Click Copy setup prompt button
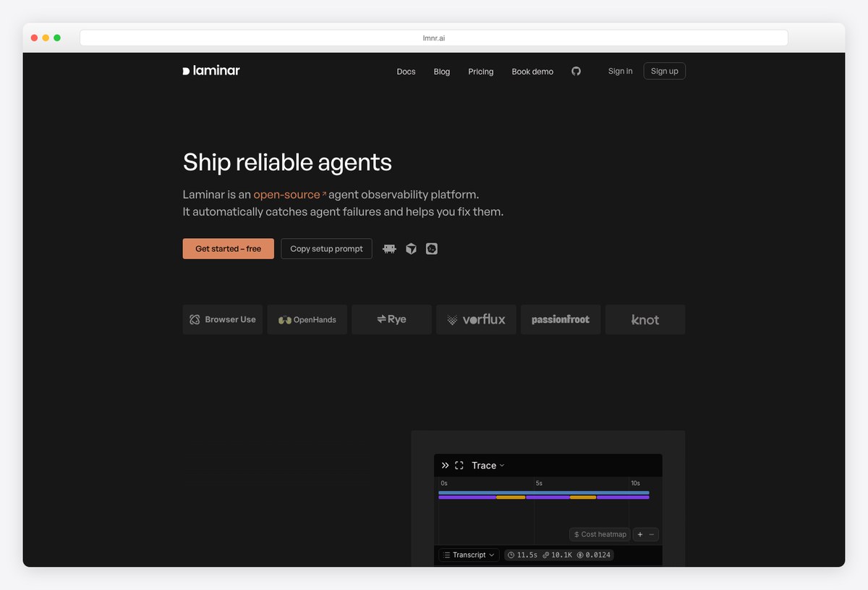Screen dimensions: 868x590 pyautogui.click(x=326, y=249)
